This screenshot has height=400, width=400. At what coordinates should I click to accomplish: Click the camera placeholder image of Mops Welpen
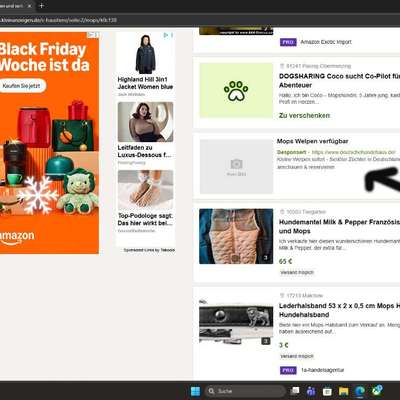(236, 166)
